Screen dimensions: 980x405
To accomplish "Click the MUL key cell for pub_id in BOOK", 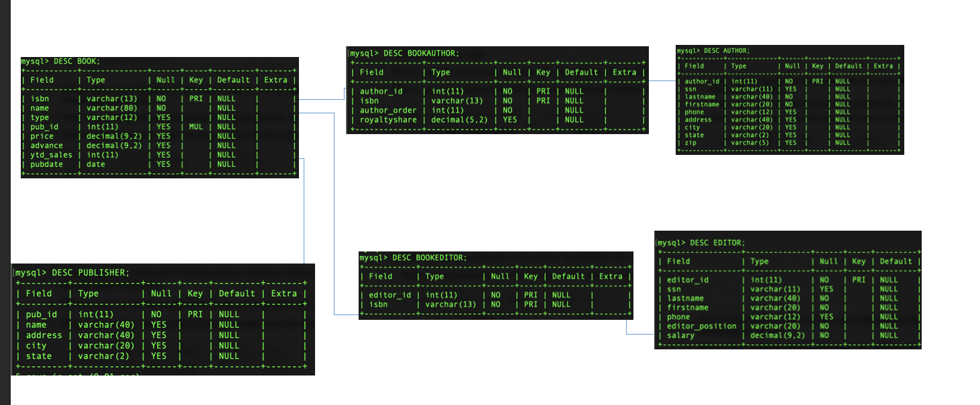I will [x=196, y=126].
